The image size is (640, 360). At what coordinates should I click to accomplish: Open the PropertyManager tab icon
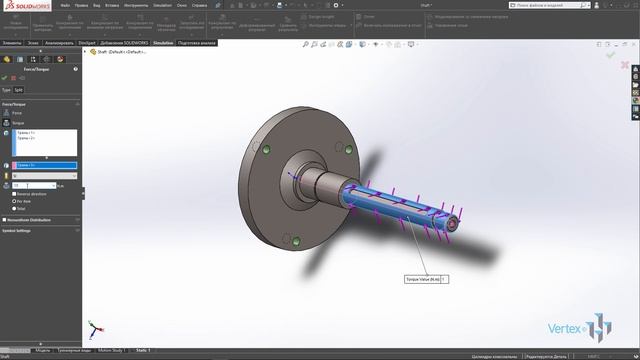[x=20, y=60]
